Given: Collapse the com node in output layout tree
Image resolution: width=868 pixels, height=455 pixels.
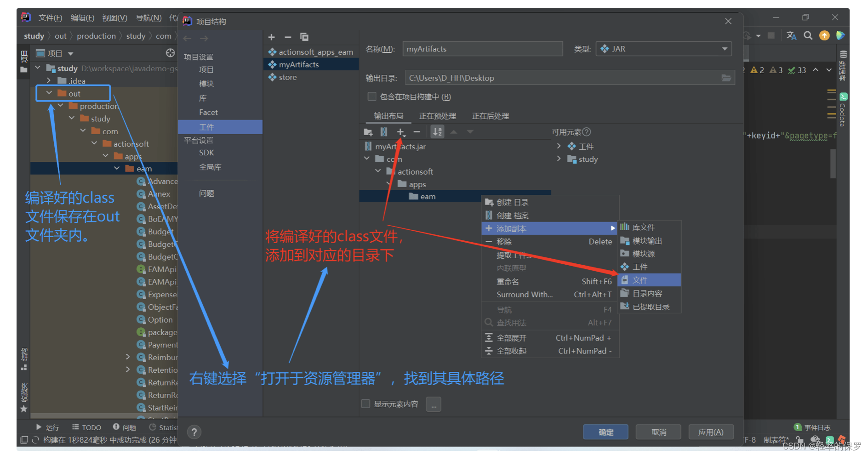Looking at the screenshot, I should click(367, 159).
